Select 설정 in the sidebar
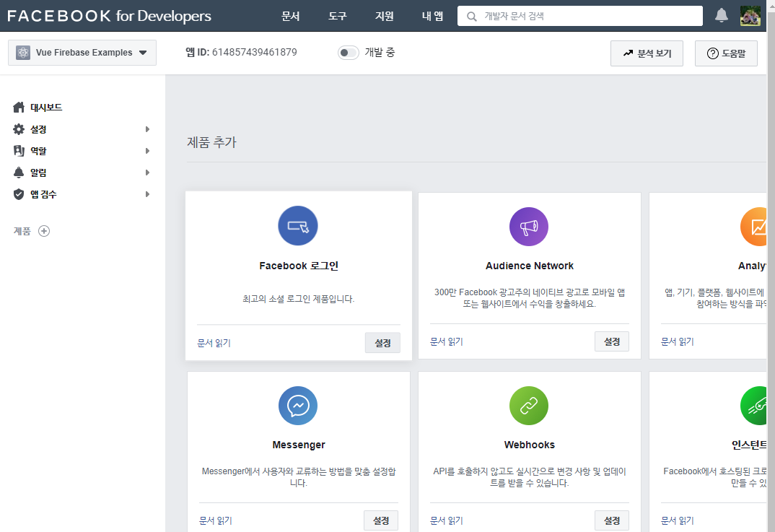 click(38, 129)
